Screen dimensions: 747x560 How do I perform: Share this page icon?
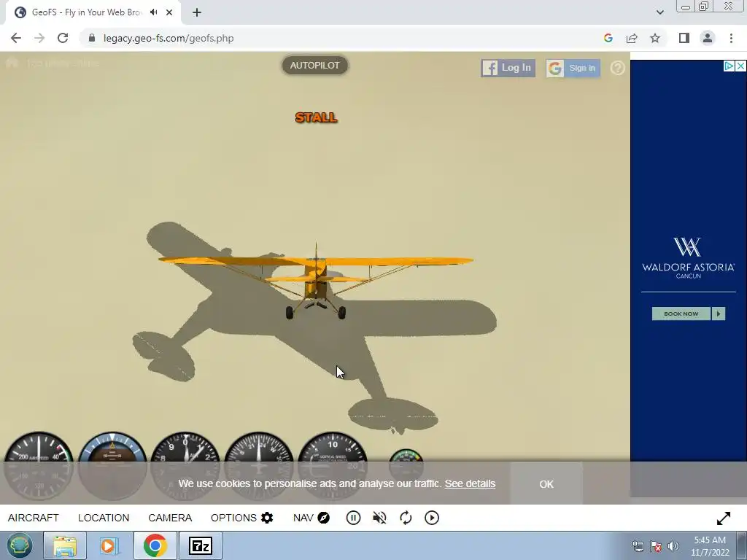[x=632, y=38]
